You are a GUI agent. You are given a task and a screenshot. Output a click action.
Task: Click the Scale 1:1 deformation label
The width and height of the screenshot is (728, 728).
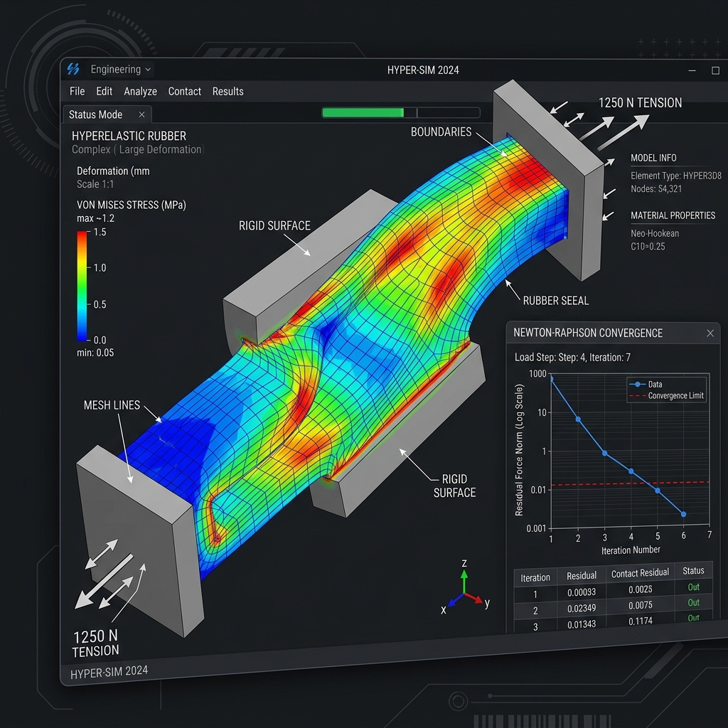[95, 184]
